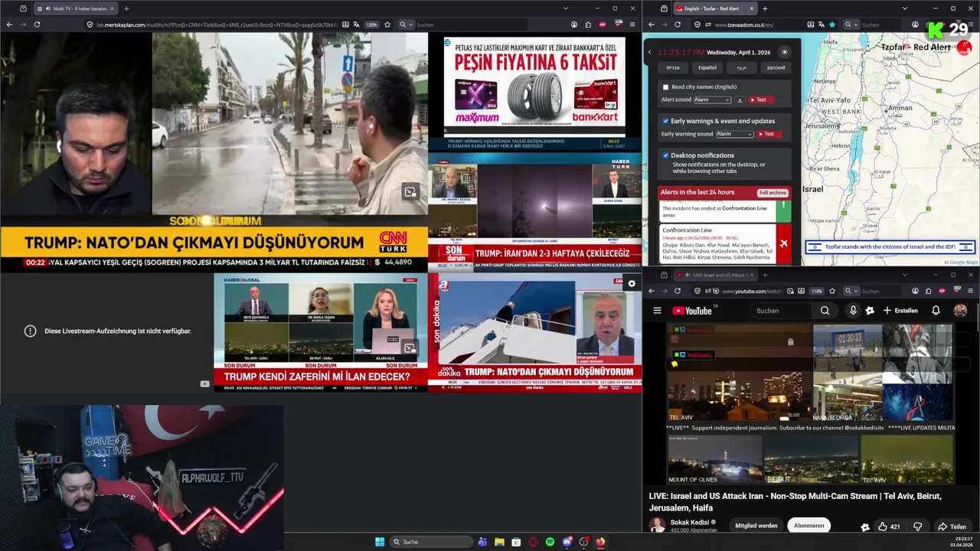Open the YouTube account avatar menu
980x551 pixels.
pos(960,311)
